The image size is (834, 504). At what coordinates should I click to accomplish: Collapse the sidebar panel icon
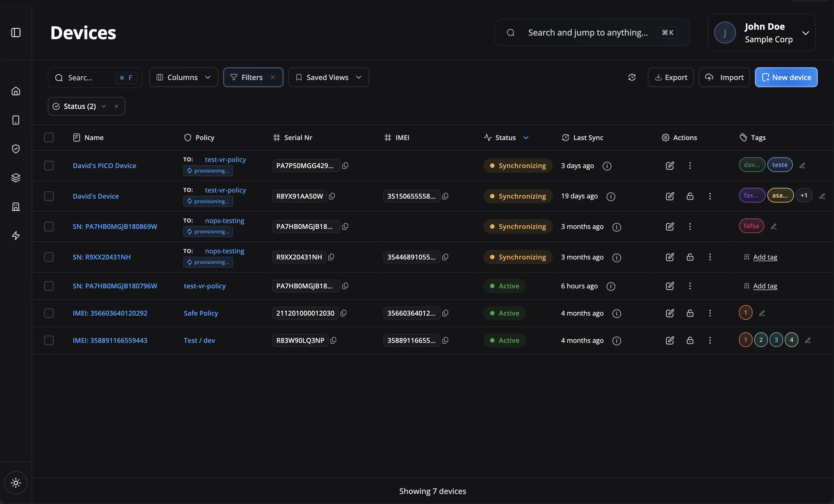tap(16, 33)
